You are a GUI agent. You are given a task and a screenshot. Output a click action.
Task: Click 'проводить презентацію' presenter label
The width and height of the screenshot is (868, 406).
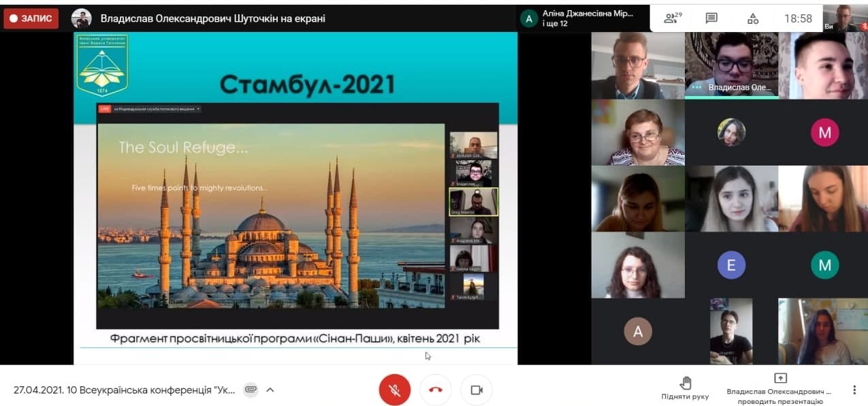(780, 401)
